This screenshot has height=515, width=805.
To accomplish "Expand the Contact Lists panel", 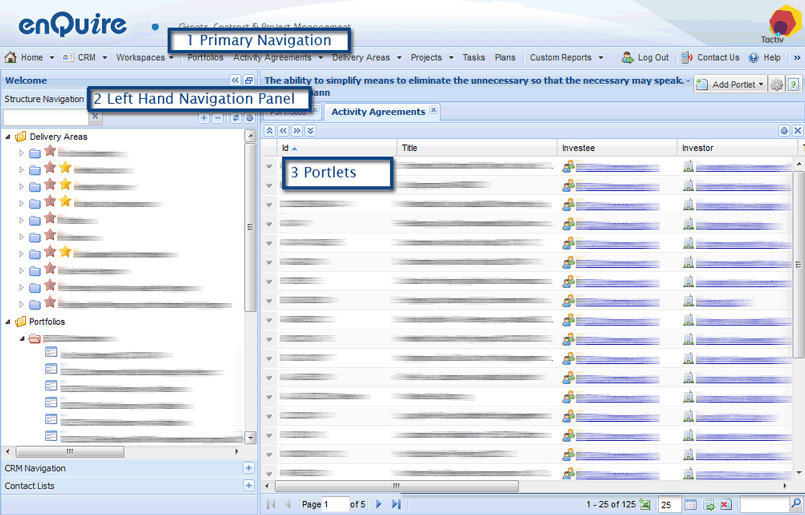I will click(249, 486).
